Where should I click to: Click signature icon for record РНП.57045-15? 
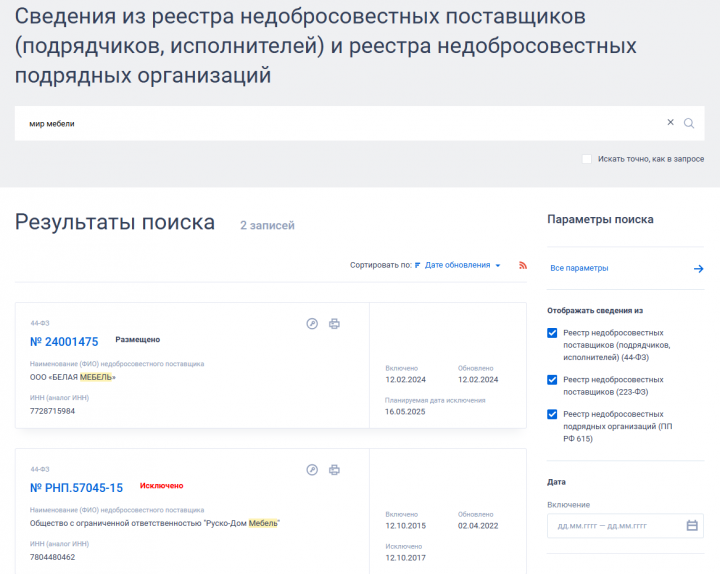point(312,470)
